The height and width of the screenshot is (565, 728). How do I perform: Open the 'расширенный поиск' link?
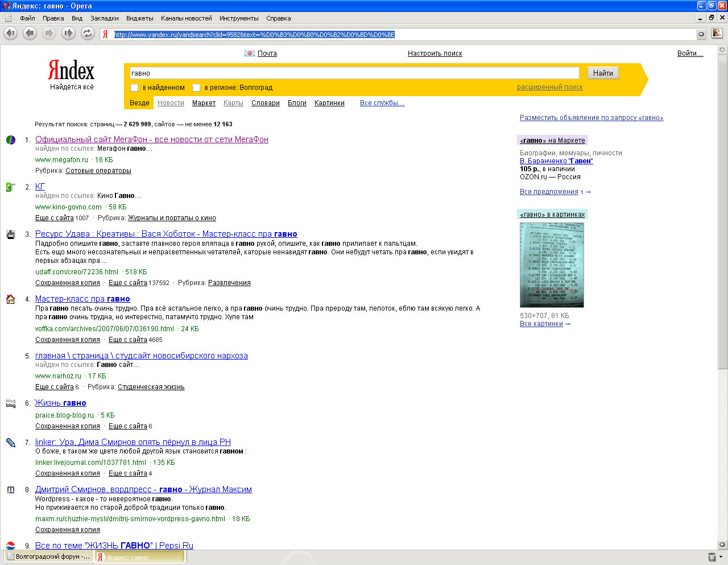549,87
